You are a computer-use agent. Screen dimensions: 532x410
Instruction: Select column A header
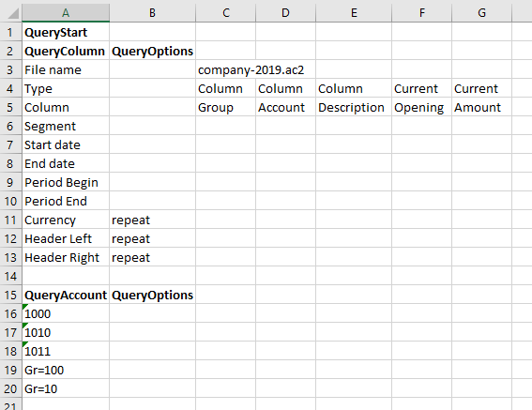tap(66, 13)
